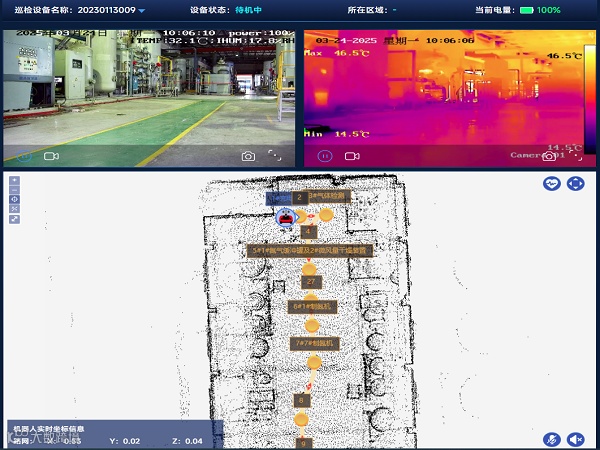Toggle the speaker mute button
This screenshot has width=600, height=450.
[576, 439]
